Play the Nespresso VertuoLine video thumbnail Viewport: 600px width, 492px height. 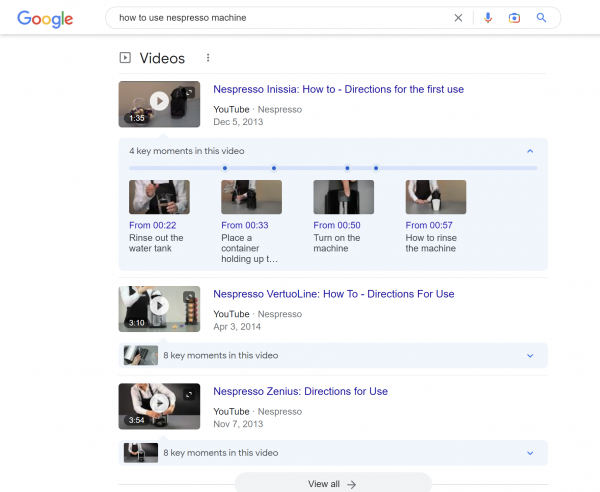(159, 309)
